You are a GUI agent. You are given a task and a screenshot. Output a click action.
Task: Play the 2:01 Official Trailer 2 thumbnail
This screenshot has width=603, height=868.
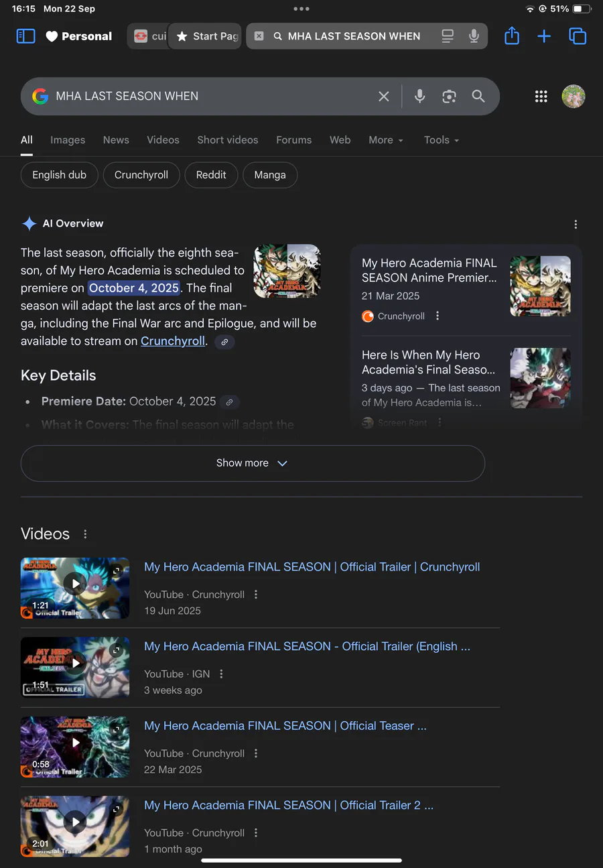(75, 826)
